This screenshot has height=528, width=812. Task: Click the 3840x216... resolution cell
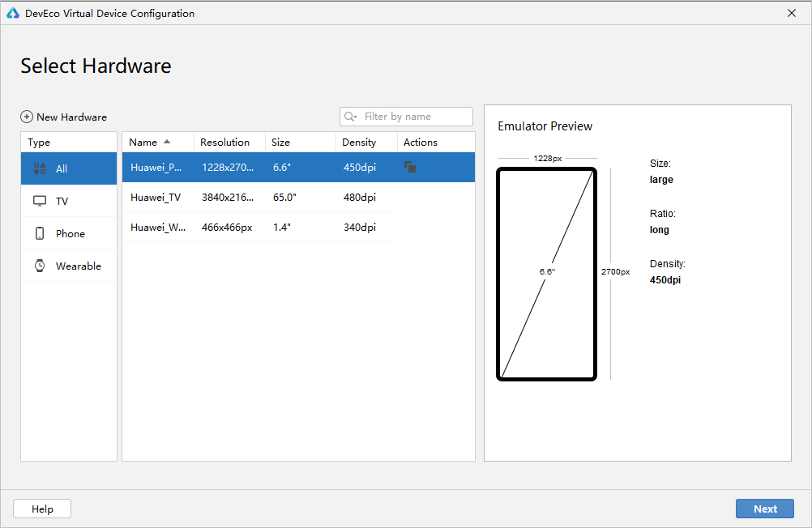pyautogui.click(x=228, y=198)
